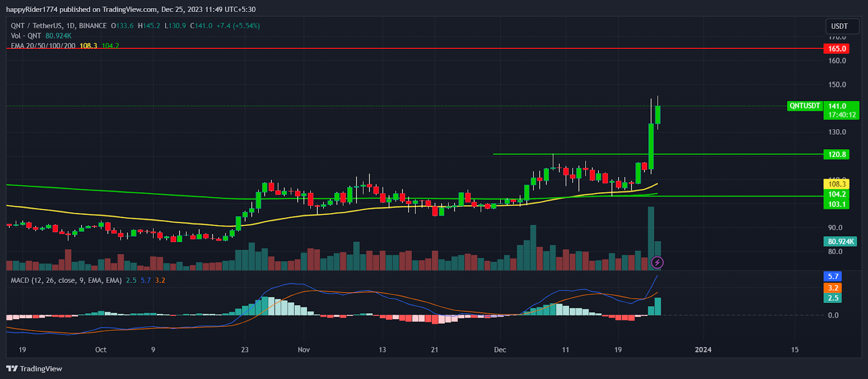Click the latest green candle near 141.0
The width and height of the screenshot is (868, 379).
pos(658,115)
